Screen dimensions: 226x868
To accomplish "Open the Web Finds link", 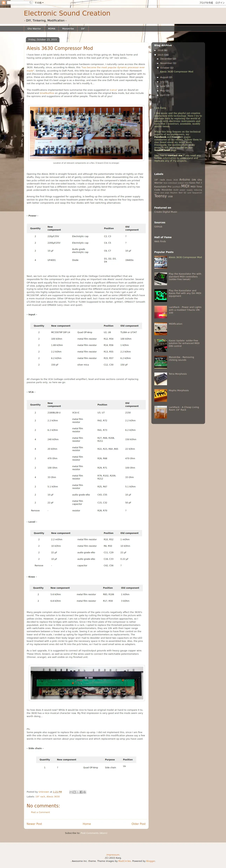I will (160, 241).
